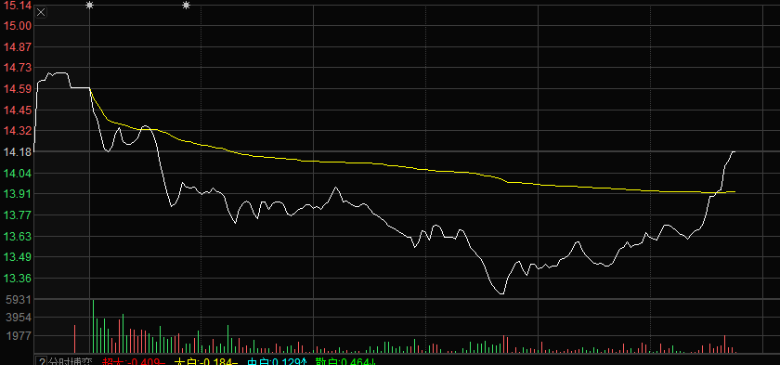Click the 5931 volume axis label
780x365 pixels.
[19, 300]
